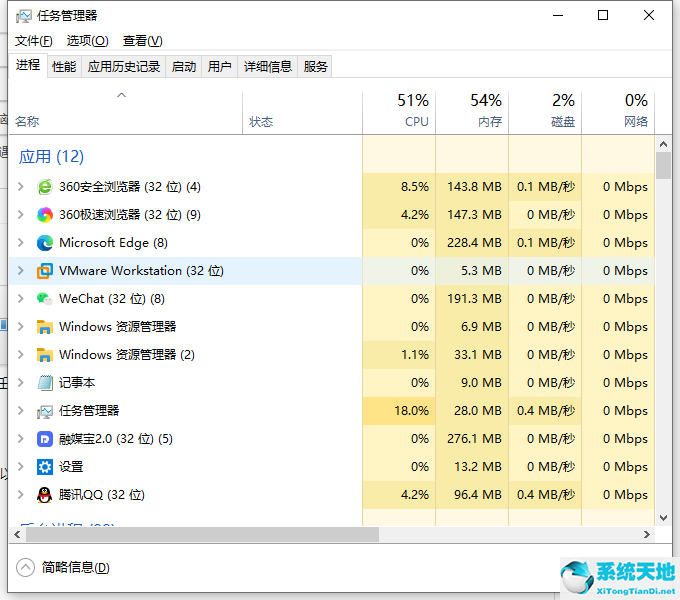Viewport: 680px width, 600px height.
Task: Click the 96.4 MB memory cell
Action: [x=472, y=495]
